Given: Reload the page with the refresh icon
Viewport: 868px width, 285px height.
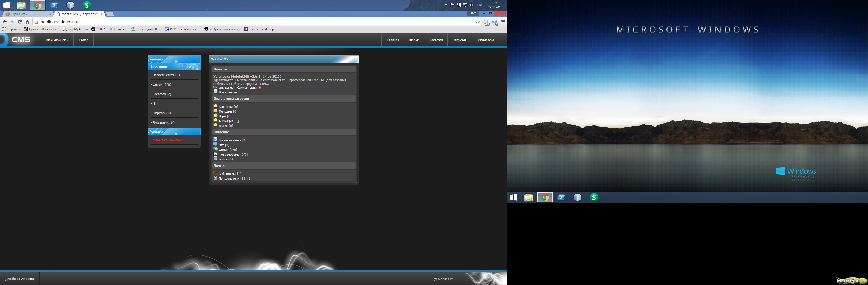Looking at the screenshot, I should (x=20, y=22).
